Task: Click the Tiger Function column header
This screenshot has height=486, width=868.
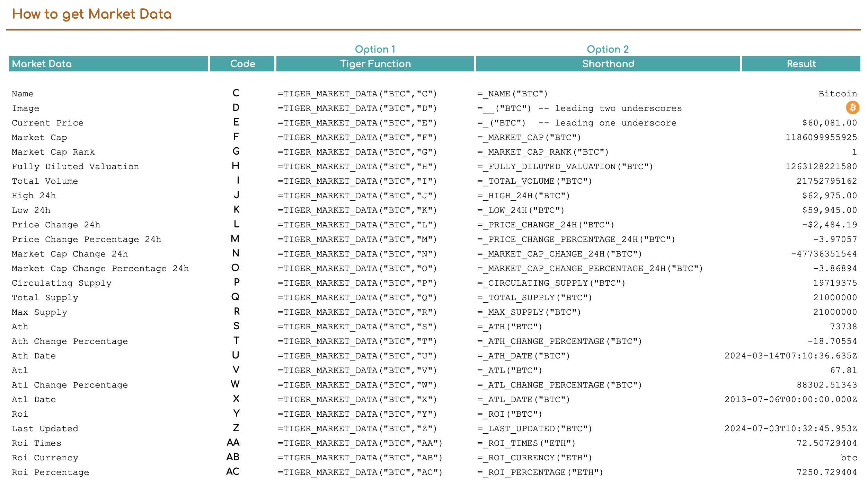Action: 375,64
